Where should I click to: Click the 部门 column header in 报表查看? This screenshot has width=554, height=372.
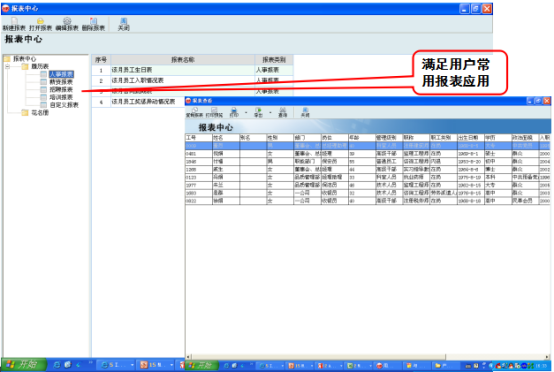coord(307,137)
